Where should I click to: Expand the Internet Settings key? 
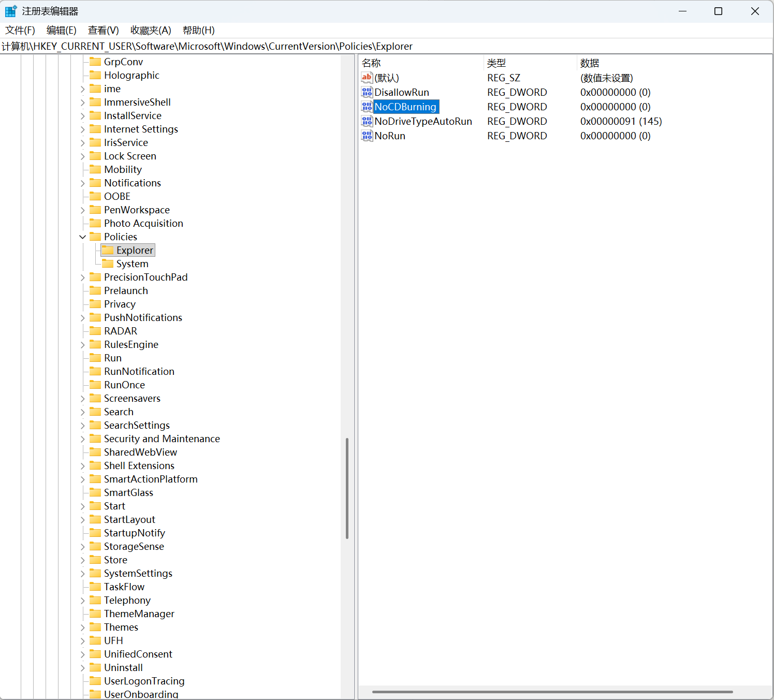pyautogui.click(x=83, y=129)
